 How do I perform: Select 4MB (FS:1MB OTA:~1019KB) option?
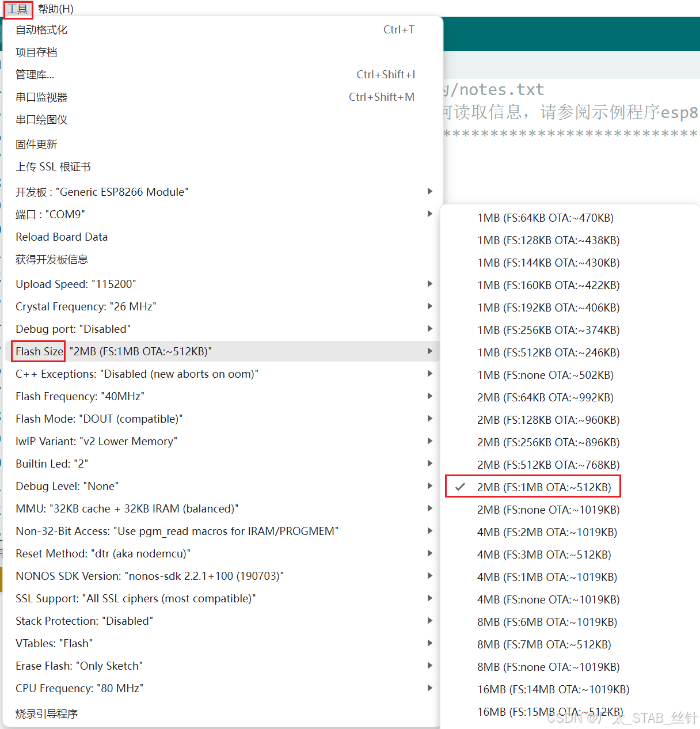[570, 577]
